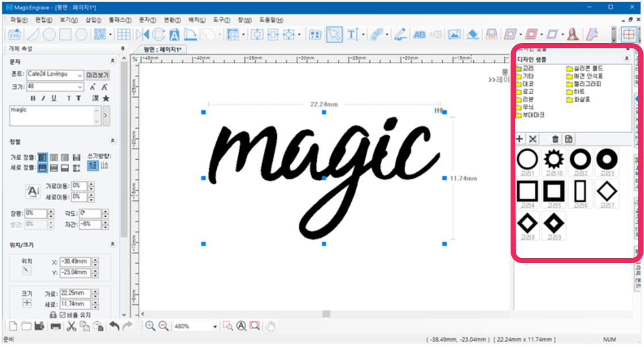The image size is (644, 347).
Task: Click the plus add sample icon
Action: pyautogui.click(x=520, y=139)
